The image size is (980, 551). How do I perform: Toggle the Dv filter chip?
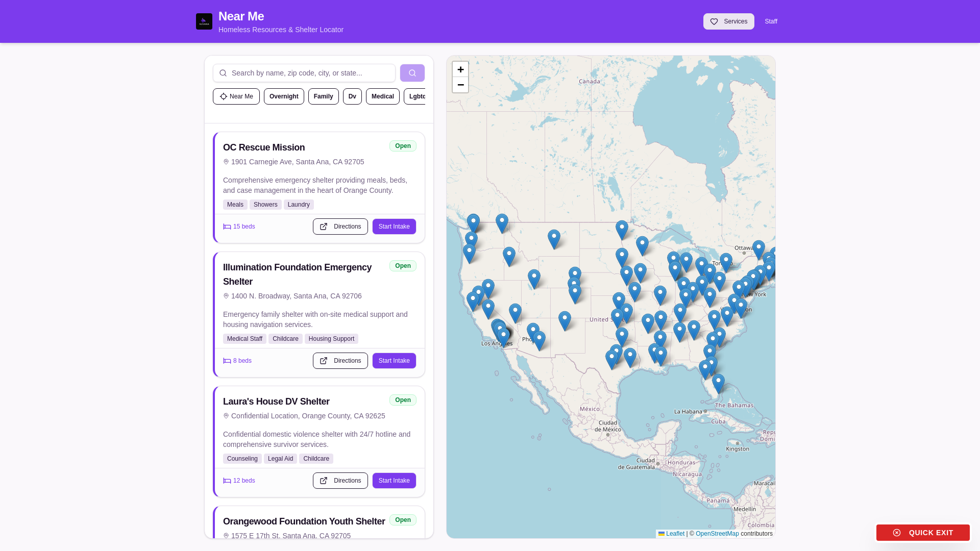pyautogui.click(x=352, y=96)
